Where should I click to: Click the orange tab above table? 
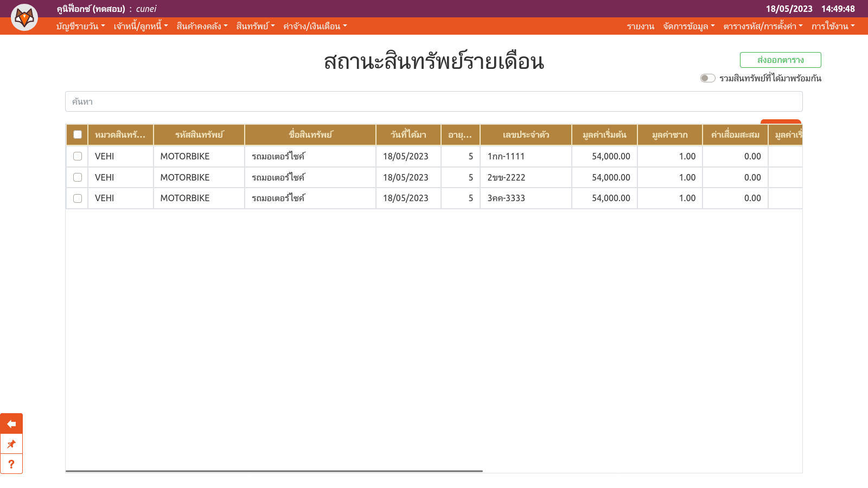(x=781, y=121)
